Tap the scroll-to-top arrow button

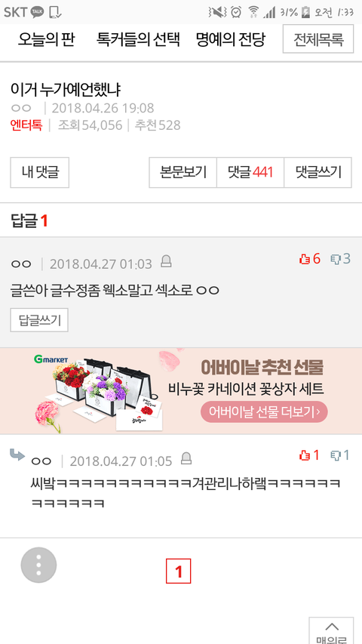331,630
